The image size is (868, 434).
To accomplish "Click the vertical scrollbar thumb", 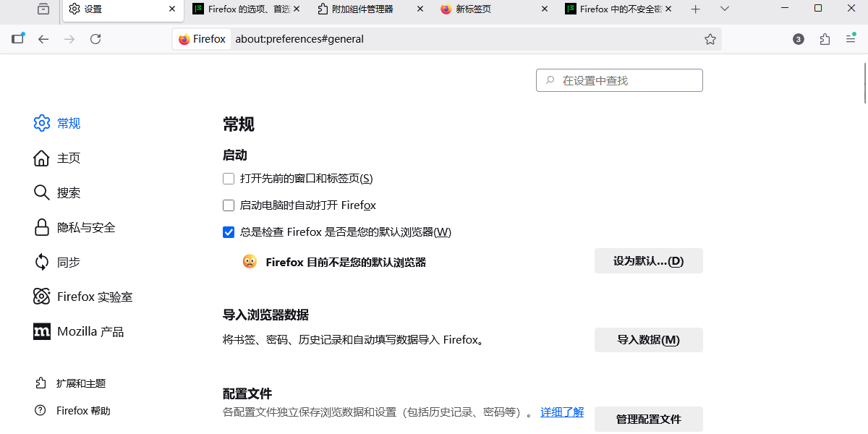I will pos(865,83).
